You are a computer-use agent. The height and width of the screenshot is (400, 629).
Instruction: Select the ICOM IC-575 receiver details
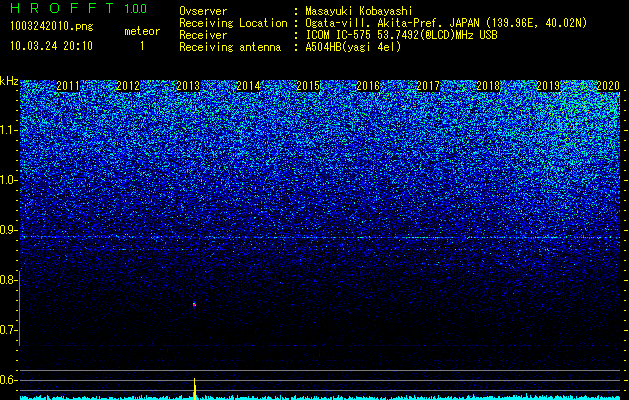[x=401, y=35]
